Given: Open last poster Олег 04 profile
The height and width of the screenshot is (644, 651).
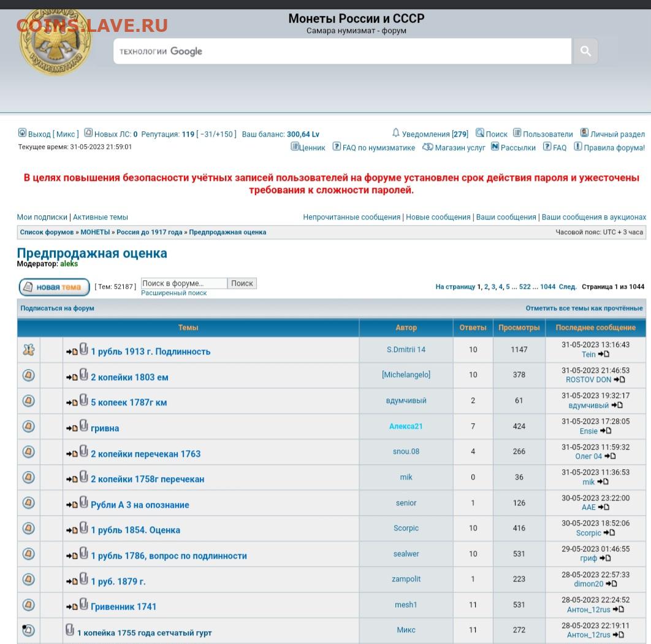Looking at the screenshot, I should click(588, 456).
